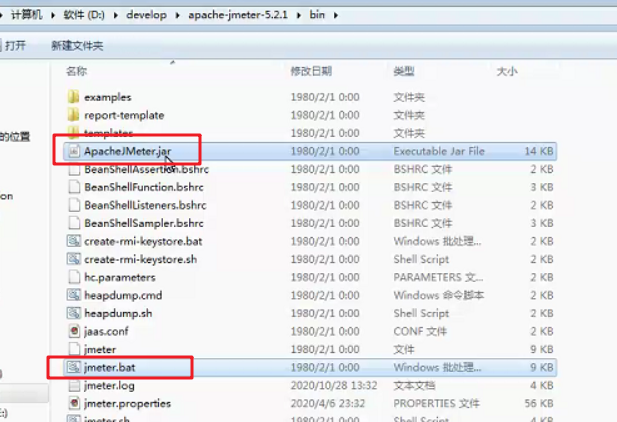
Task: Click the BeanShellListeners.bshrc file icon
Action: (x=74, y=205)
